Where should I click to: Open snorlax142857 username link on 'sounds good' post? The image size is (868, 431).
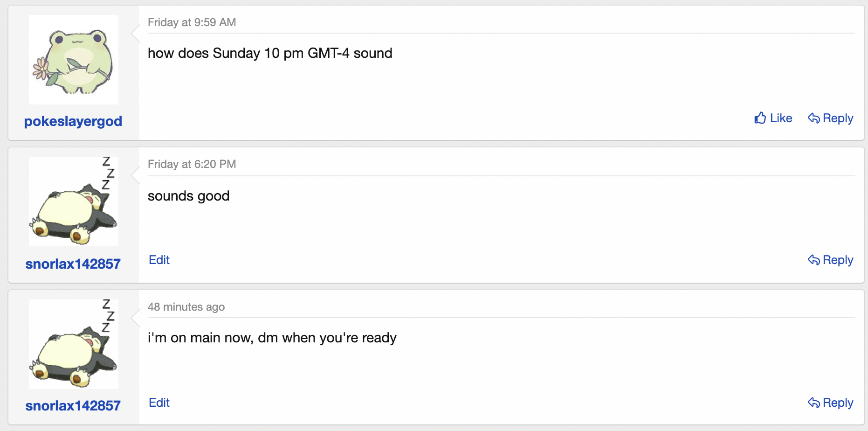pos(73,264)
